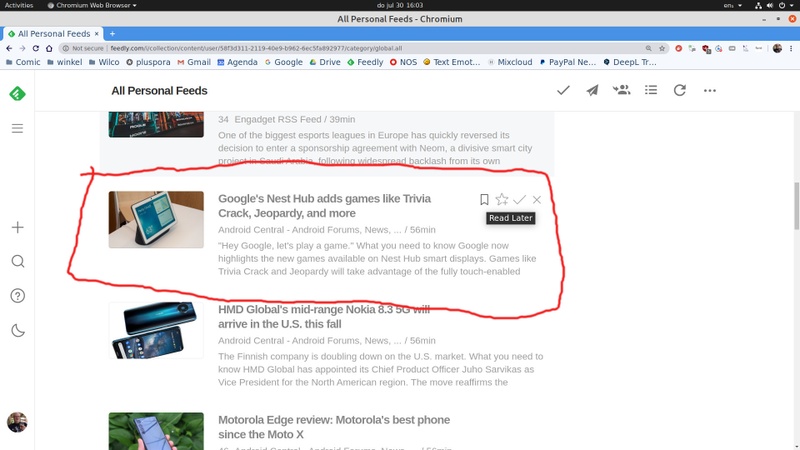Bookmark this page with star icon
The image size is (800, 450).
pyautogui.click(x=662, y=48)
